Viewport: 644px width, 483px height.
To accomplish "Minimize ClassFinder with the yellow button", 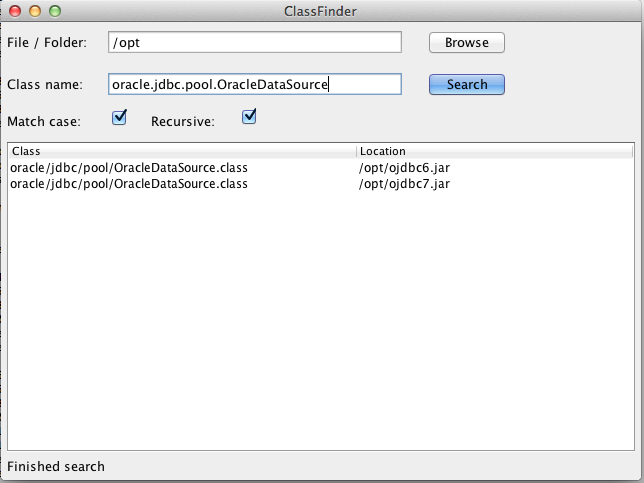I will [35, 11].
